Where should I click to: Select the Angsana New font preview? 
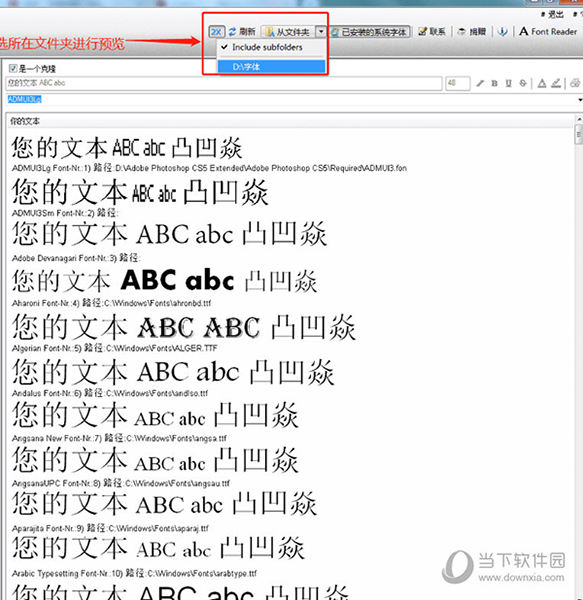point(155,416)
